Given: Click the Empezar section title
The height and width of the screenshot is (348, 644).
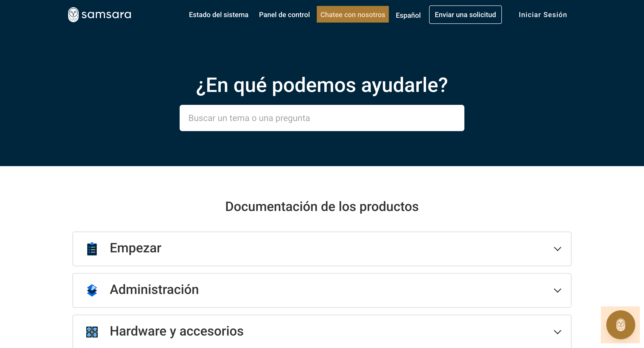Looking at the screenshot, I should 136,248.
